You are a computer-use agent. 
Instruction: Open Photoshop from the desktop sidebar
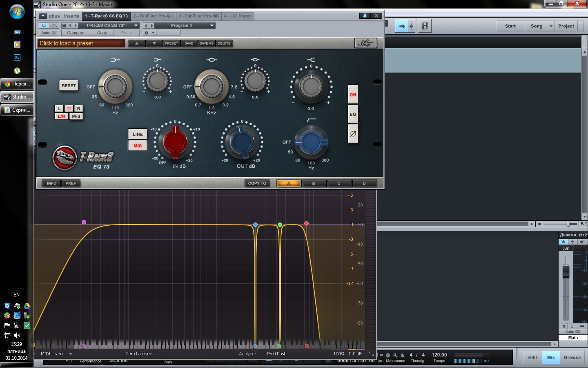click(x=17, y=58)
